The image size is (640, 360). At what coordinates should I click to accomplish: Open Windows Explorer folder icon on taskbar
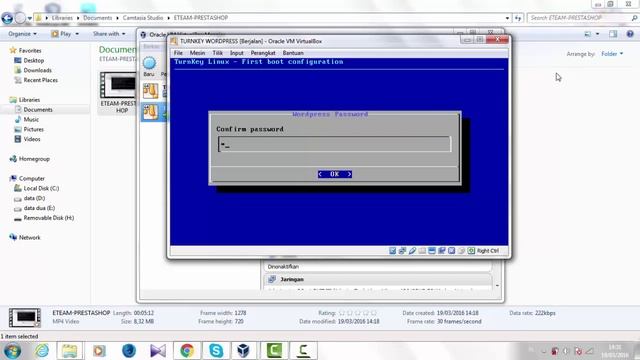tap(69, 351)
